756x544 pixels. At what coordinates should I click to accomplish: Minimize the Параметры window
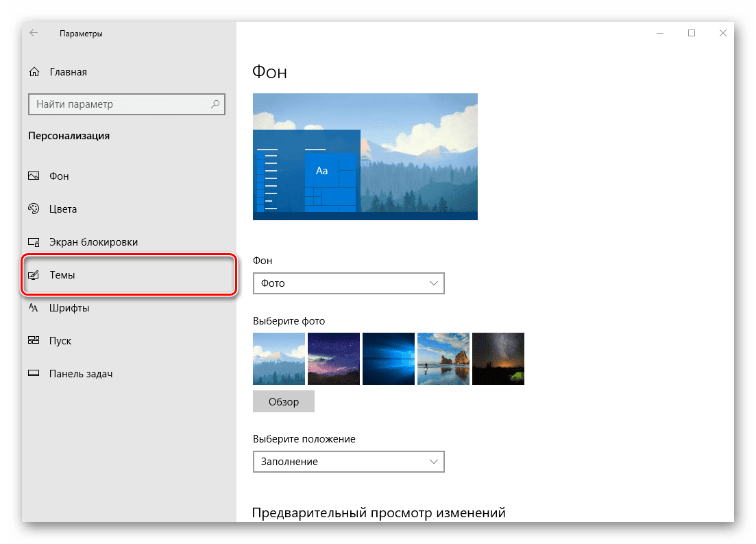tap(660, 33)
